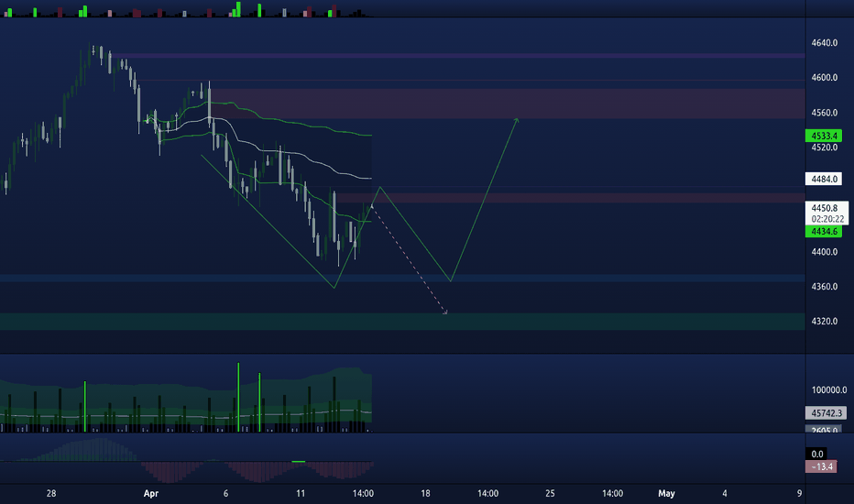
Task: Click the 4360.0 price axis label
Action: [x=824, y=287]
